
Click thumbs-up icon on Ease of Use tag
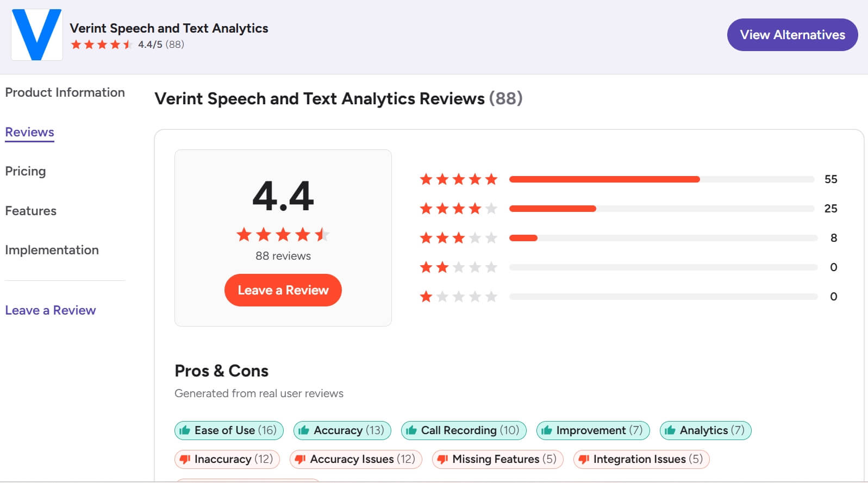pos(185,431)
